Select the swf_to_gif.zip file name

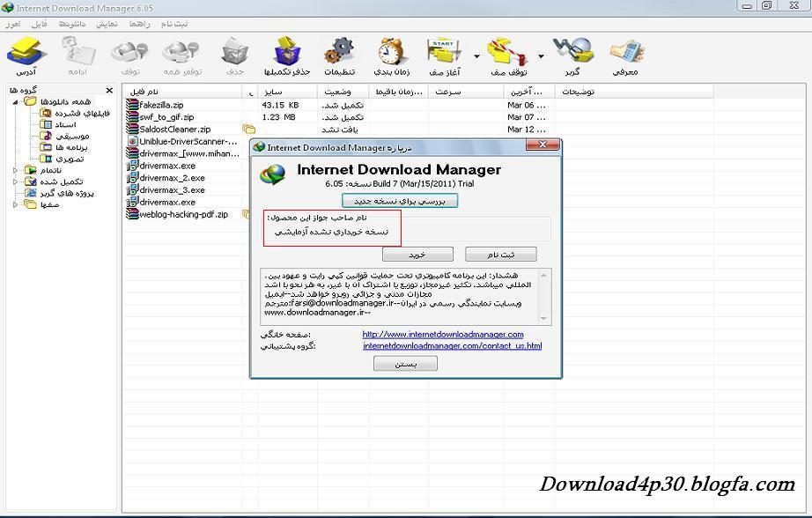pyautogui.click(x=166, y=117)
